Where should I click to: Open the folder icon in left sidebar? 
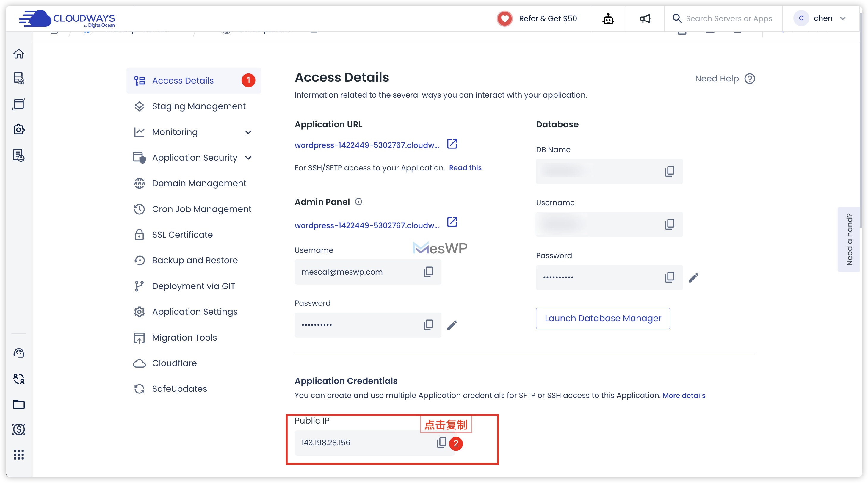(x=19, y=404)
